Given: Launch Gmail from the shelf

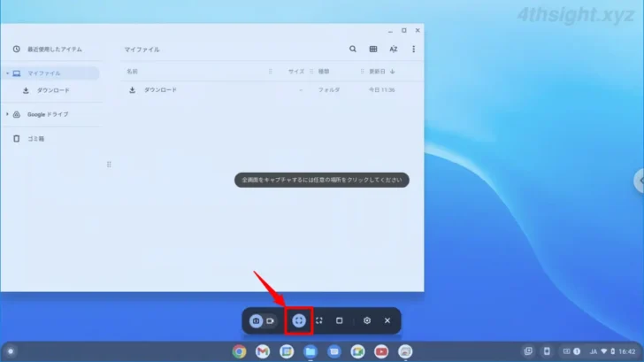Looking at the screenshot, I should (x=263, y=351).
